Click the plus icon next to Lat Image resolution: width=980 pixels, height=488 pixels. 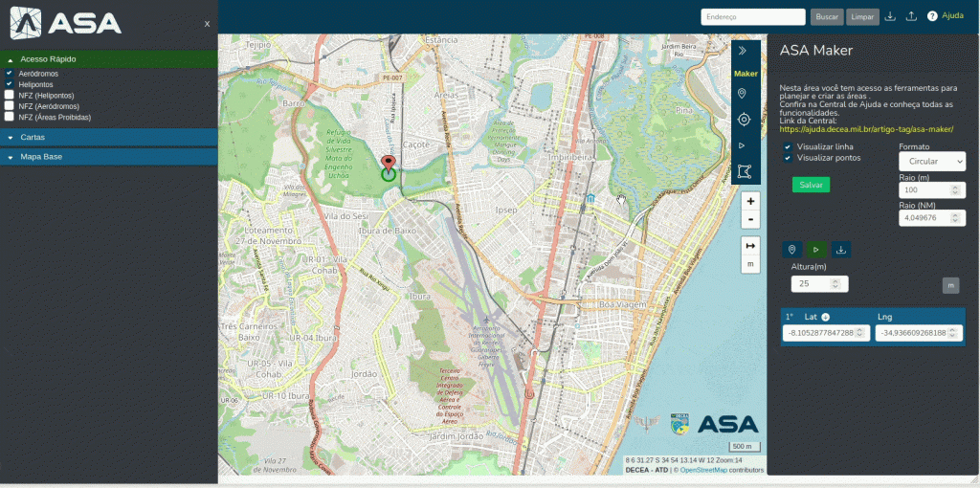click(825, 317)
